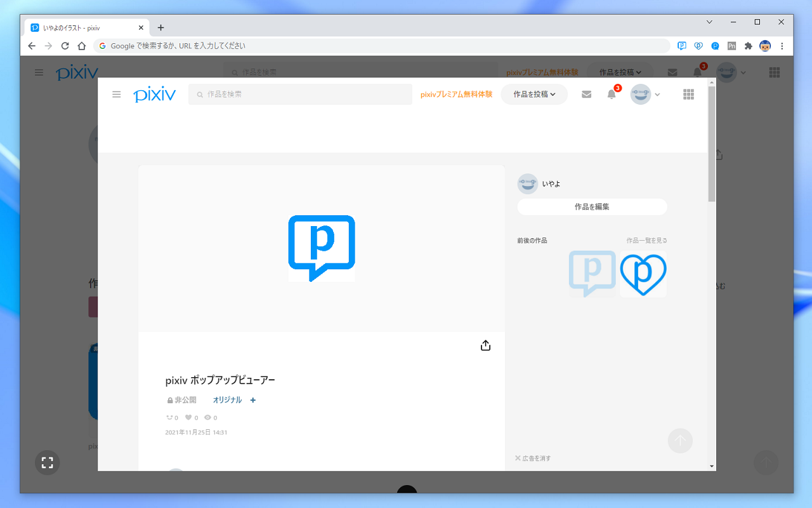Click the scroll-to-top arrow button in popup

pos(680,441)
